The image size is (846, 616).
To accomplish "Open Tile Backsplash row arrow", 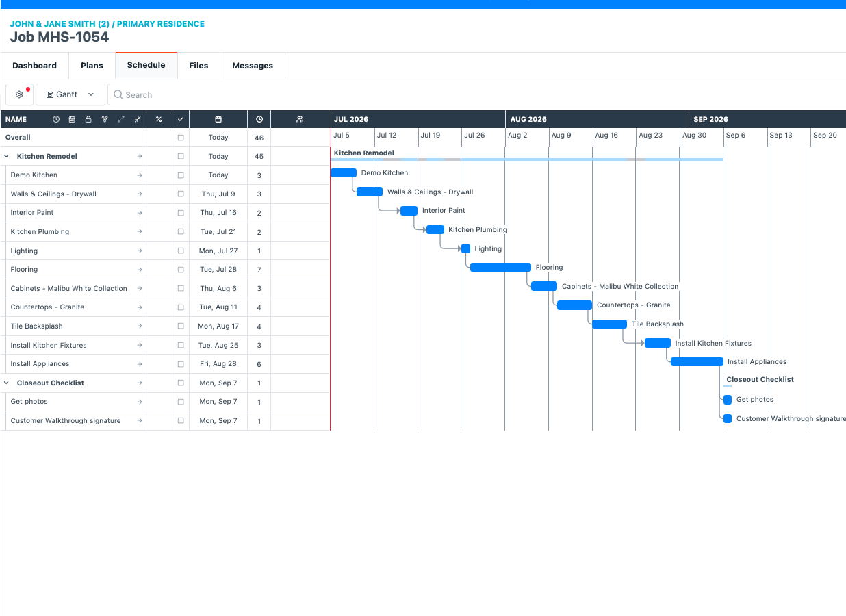I will pos(140,326).
